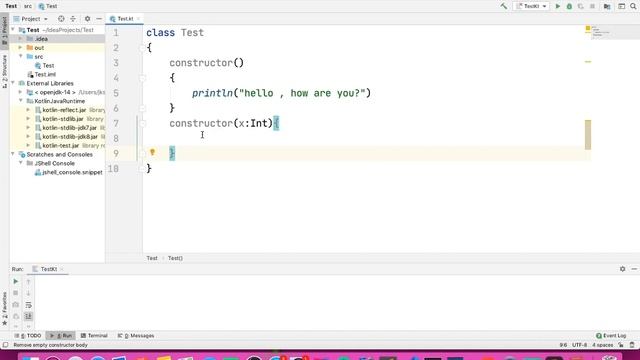Rerun TestKt with Run panel play icon
The height and width of the screenshot is (360, 640).
[x=16, y=281]
